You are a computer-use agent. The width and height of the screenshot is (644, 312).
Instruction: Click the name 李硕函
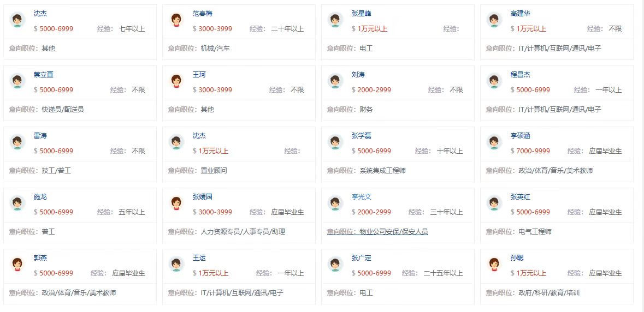(x=520, y=136)
